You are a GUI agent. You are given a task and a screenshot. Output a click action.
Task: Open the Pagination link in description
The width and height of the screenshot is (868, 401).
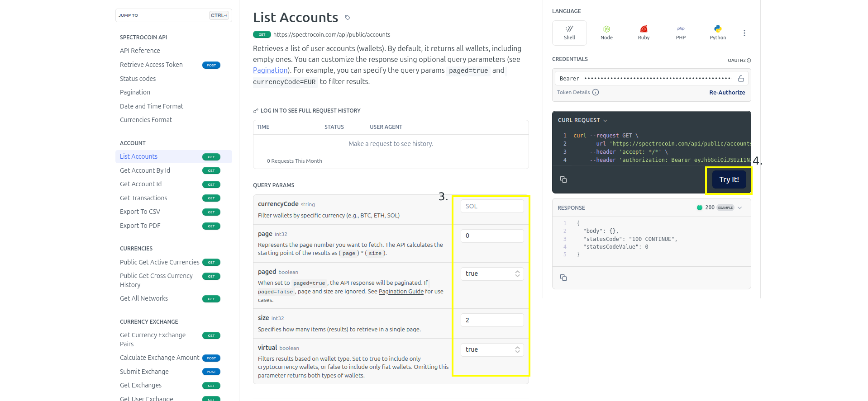(x=270, y=71)
